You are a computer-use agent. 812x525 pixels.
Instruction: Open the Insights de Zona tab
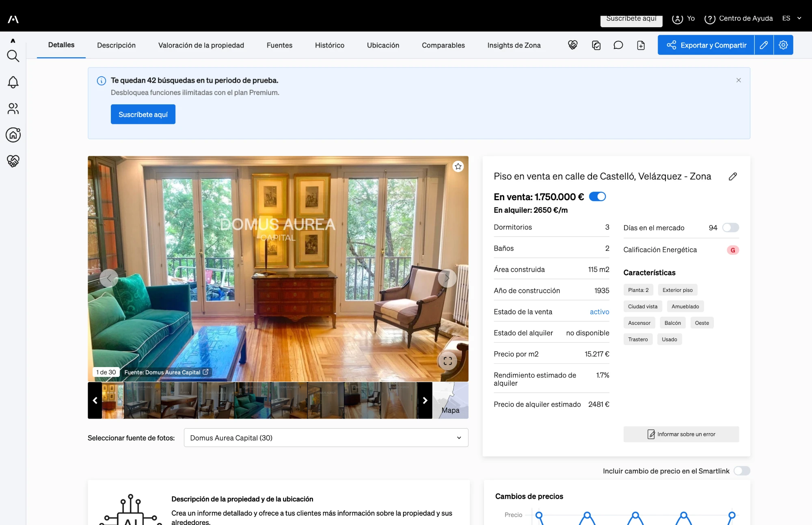click(514, 45)
